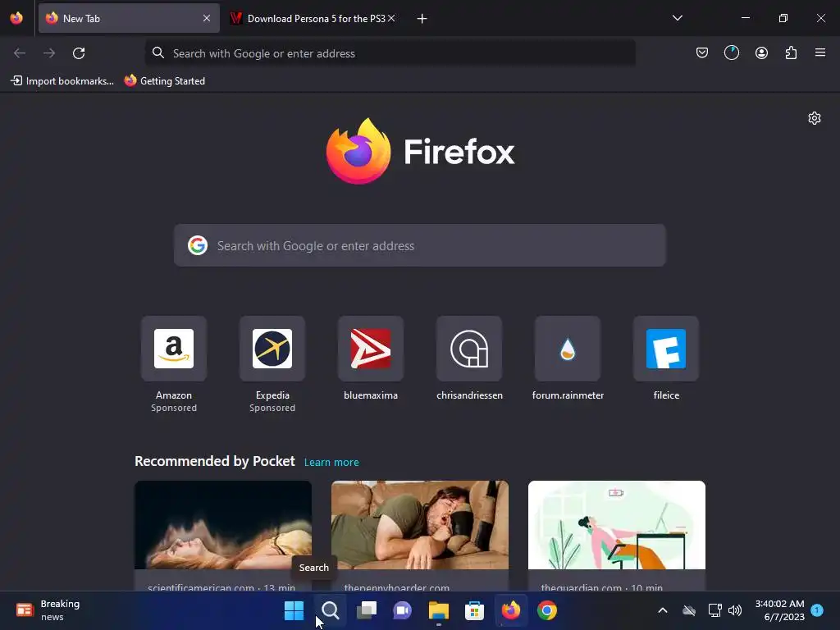Image resolution: width=840 pixels, height=630 pixels.
Task: Go back with the back arrow
Action: 20,53
